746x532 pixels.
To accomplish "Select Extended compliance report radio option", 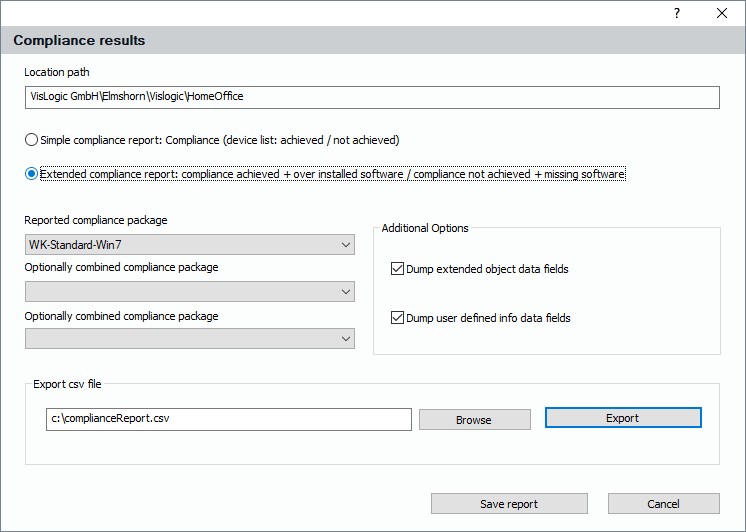I will point(32,174).
